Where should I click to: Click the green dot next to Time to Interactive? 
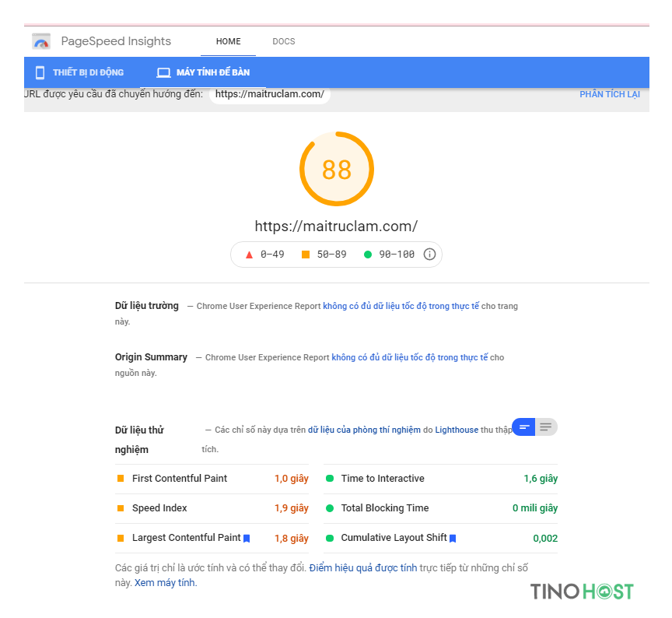[330, 478]
